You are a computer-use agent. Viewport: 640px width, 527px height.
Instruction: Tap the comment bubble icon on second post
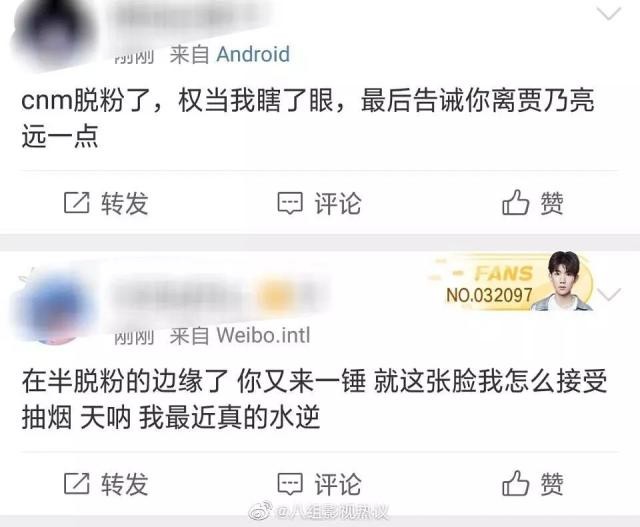[x=290, y=484]
